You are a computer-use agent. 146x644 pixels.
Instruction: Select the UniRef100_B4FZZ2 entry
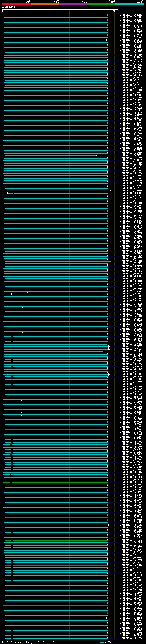pyautogui.click(x=131, y=198)
